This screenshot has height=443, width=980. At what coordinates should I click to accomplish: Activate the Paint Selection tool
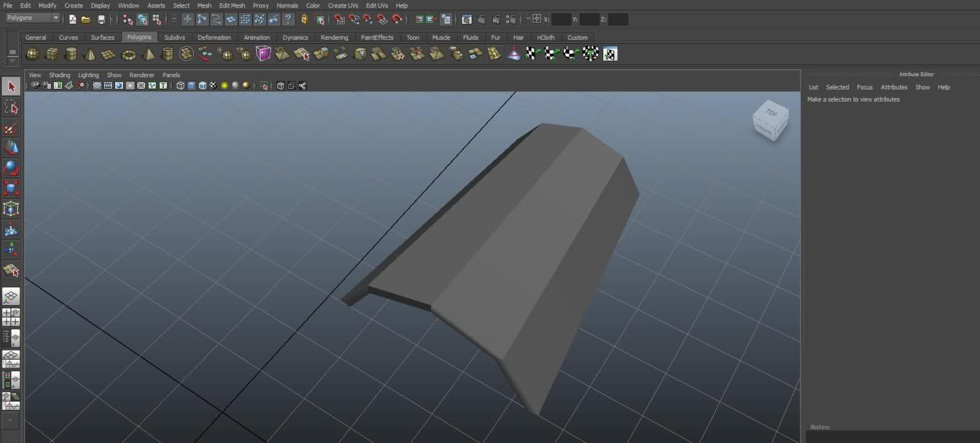click(x=11, y=128)
